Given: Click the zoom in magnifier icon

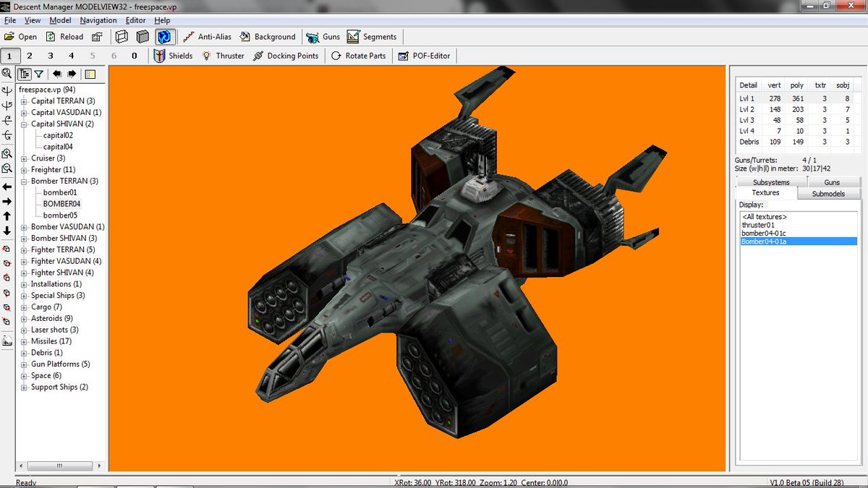Looking at the screenshot, I should click(x=7, y=154).
